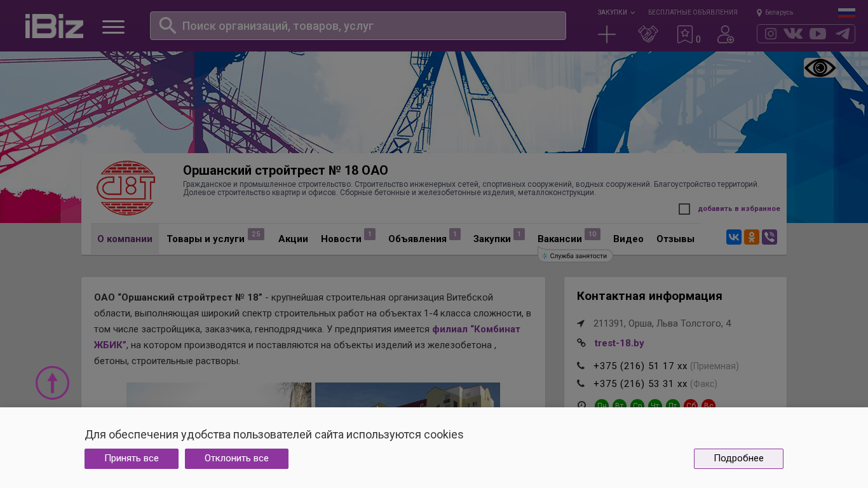Share company page on VK
The height and width of the screenshot is (488, 868).
pyautogui.click(x=734, y=237)
